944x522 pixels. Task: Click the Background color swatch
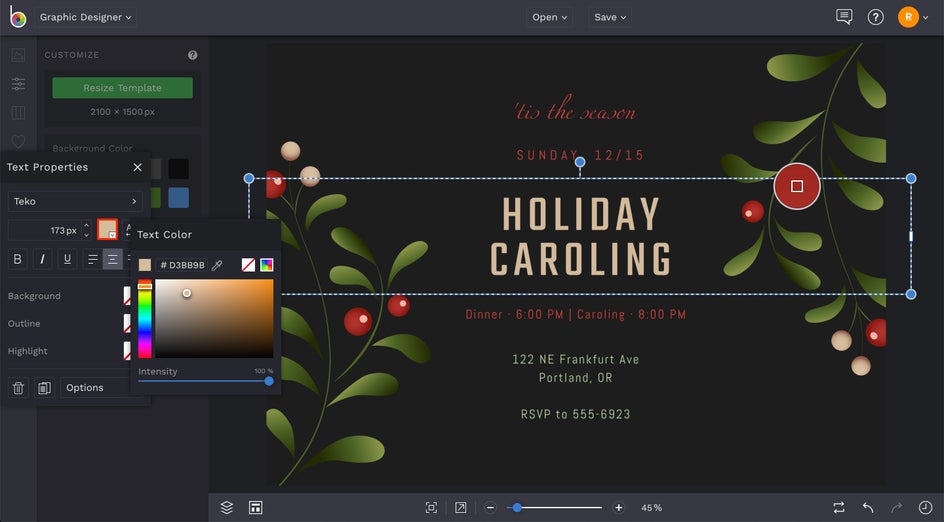(x=127, y=296)
